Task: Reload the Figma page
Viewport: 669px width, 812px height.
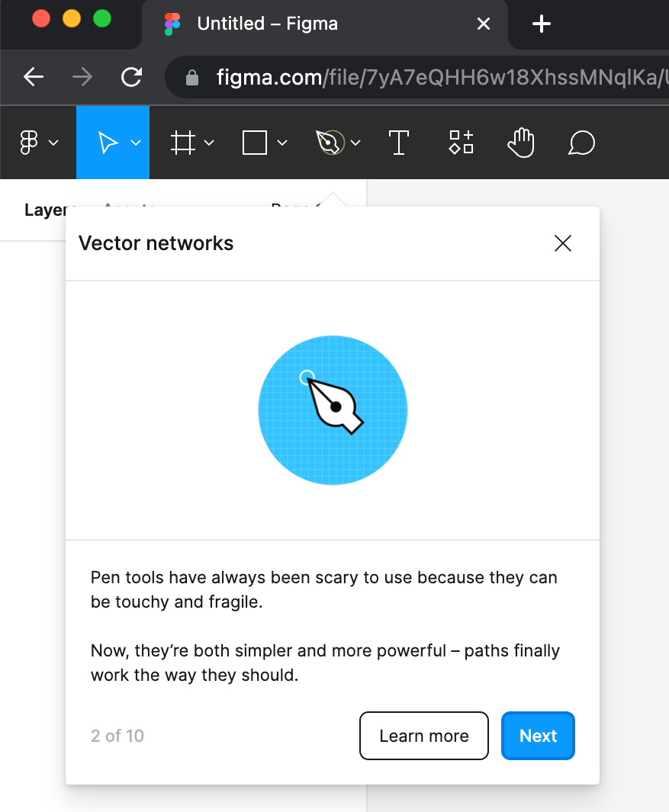Action: [132, 77]
